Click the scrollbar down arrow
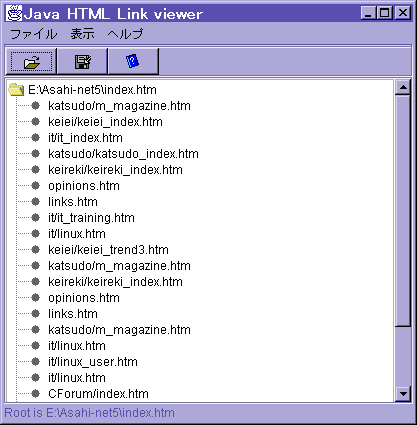 [403, 394]
